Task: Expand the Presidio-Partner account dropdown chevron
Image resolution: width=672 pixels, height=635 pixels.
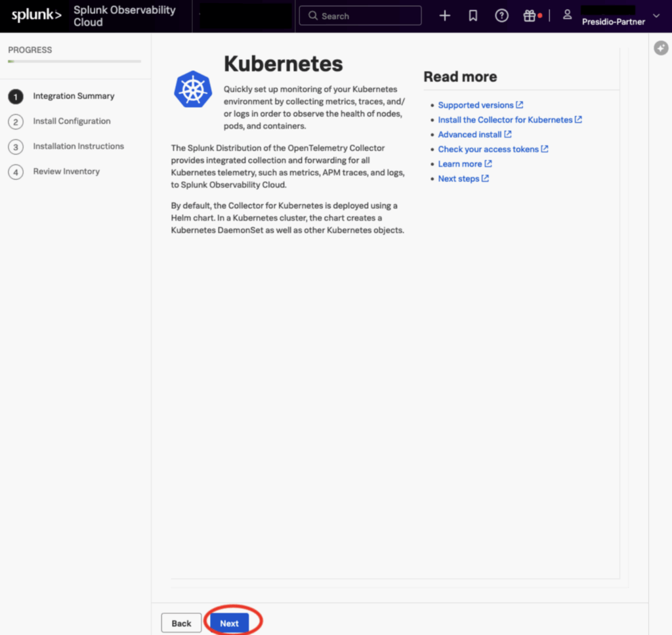Action: click(x=656, y=16)
